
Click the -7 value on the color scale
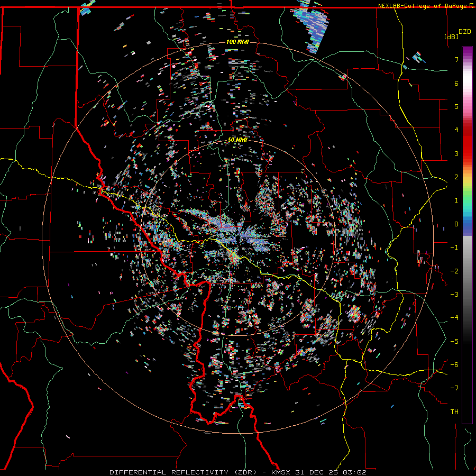tap(454, 388)
